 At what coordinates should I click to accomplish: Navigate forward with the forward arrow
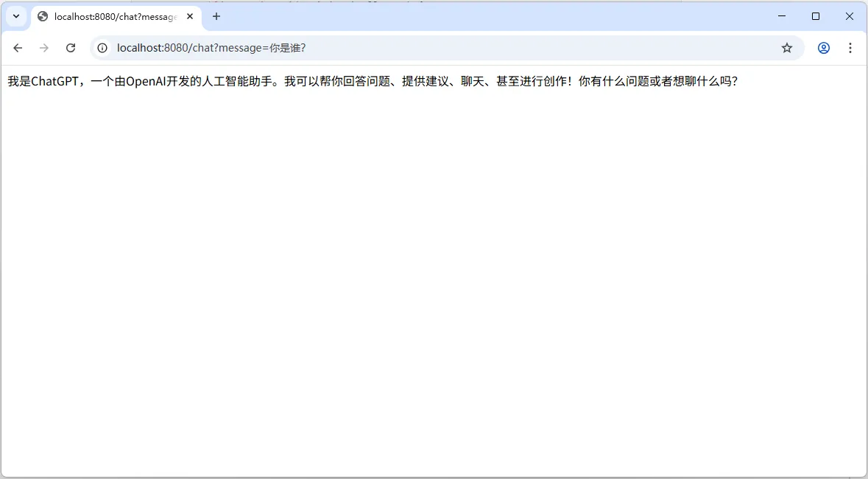pos(44,47)
